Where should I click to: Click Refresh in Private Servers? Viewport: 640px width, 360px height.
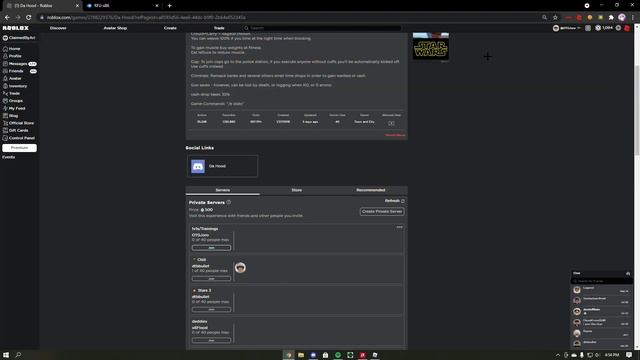(x=394, y=201)
